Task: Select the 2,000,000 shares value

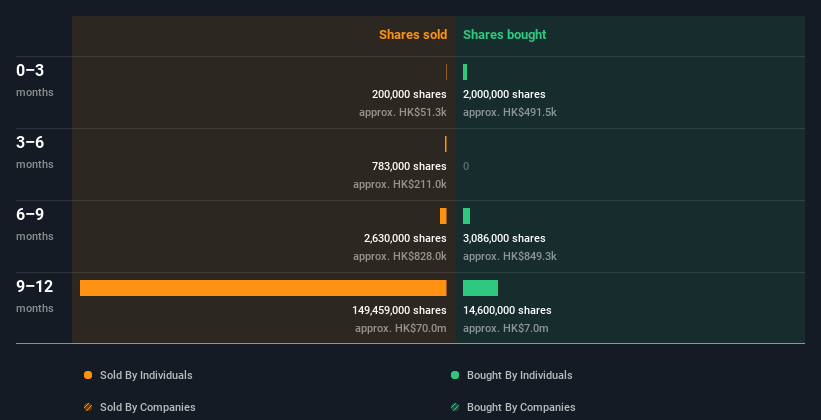Action: (504, 94)
